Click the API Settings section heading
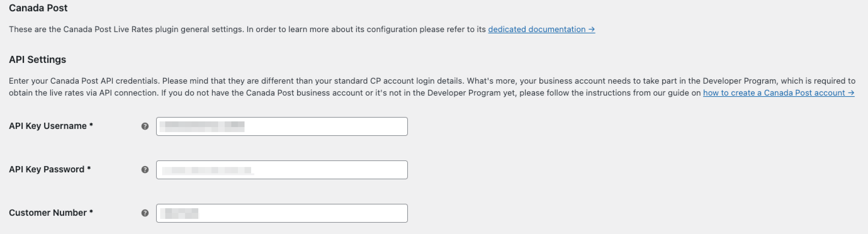 pos(38,59)
